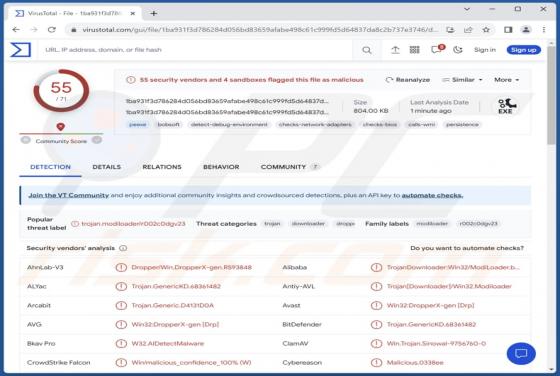This screenshot has width=560, height=376.
Task: Click the community score heart marker
Action: [x=60, y=126]
